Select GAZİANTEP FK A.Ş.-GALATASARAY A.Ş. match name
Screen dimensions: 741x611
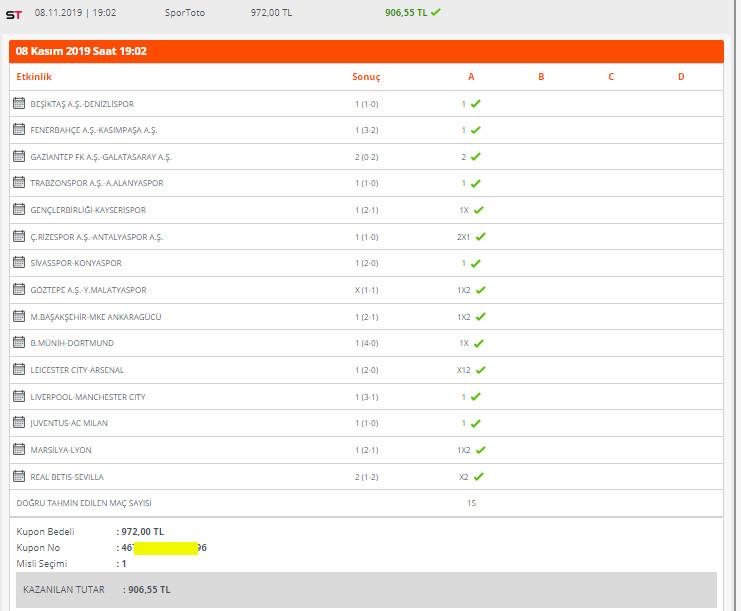click(101, 157)
